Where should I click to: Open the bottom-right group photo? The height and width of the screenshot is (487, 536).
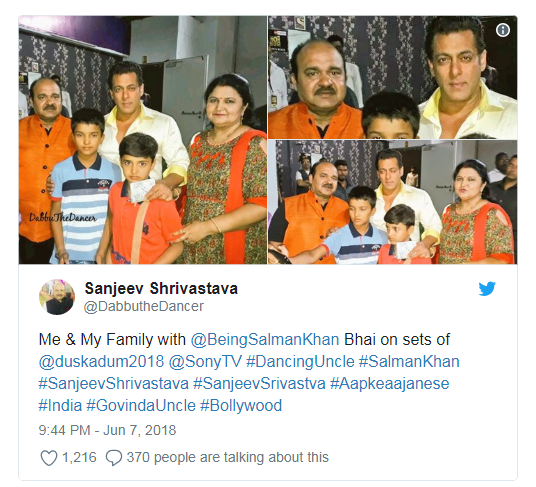pos(392,202)
